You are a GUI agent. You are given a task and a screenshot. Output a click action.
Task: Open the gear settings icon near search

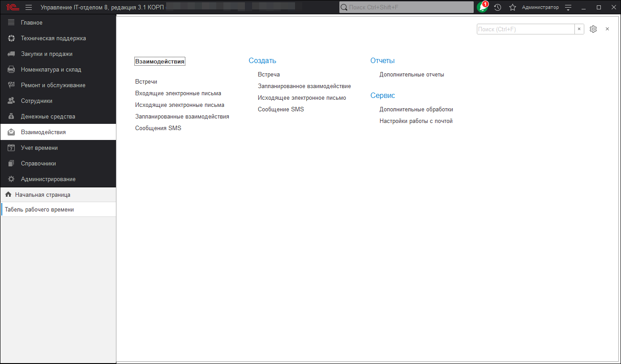[593, 29]
